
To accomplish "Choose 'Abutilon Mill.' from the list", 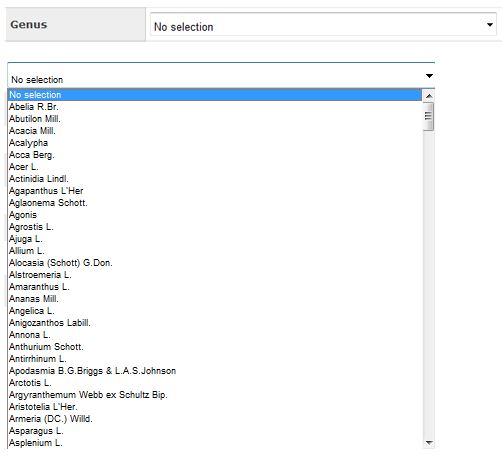I will 215,119.
